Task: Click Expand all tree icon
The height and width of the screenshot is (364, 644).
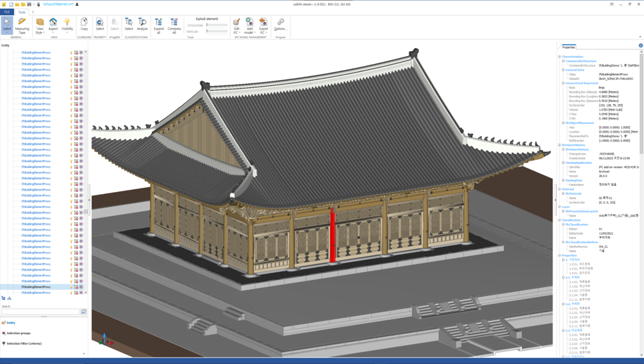Action: (159, 25)
